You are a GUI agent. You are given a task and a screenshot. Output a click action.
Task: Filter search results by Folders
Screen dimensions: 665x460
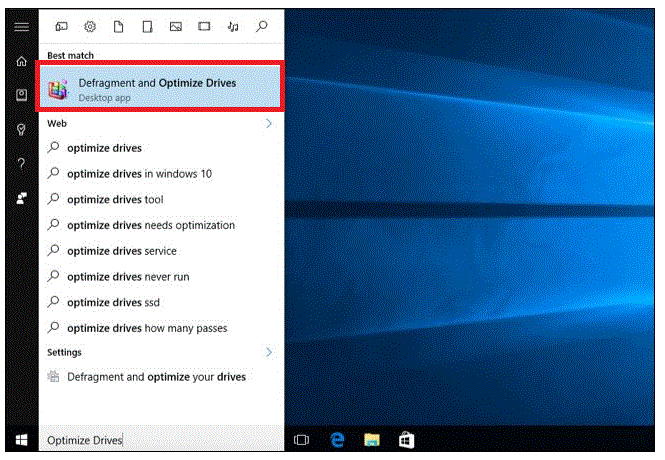147,27
